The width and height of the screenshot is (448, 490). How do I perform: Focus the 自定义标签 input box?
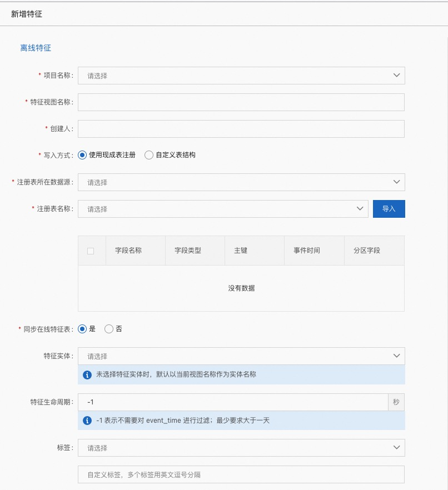click(x=241, y=474)
